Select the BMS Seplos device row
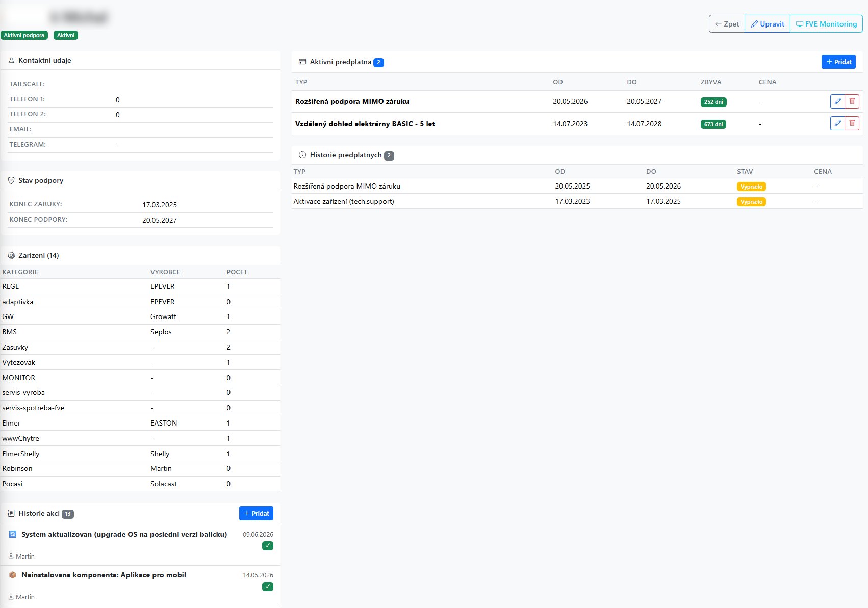Image resolution: width=868 pixels, height=608 pixels. click(x=140, y=332)
